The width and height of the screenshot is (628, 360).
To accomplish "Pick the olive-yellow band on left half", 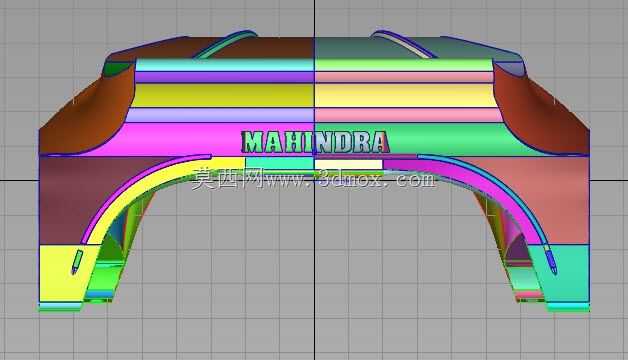I will tap(223, 95).
